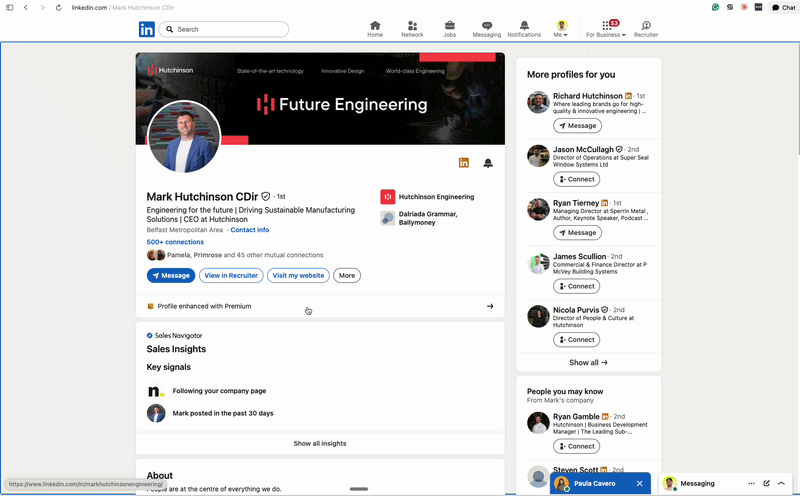Open the More button on profile
Viewport: 800px width, 496px height.
[x=347, y=276]
